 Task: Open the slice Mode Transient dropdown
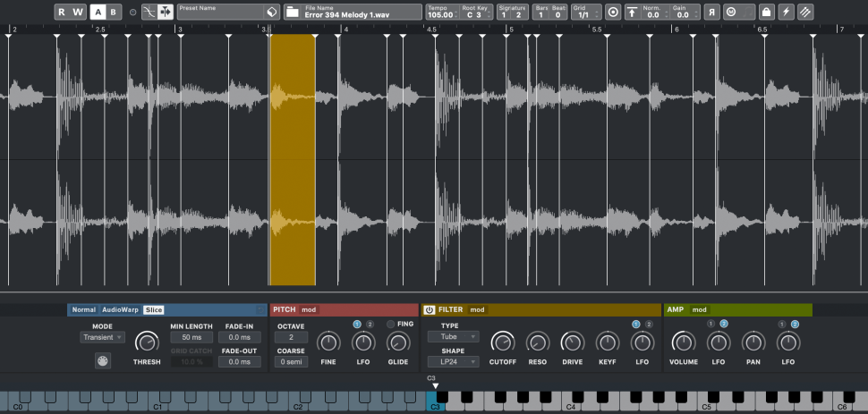coord(103,337)
